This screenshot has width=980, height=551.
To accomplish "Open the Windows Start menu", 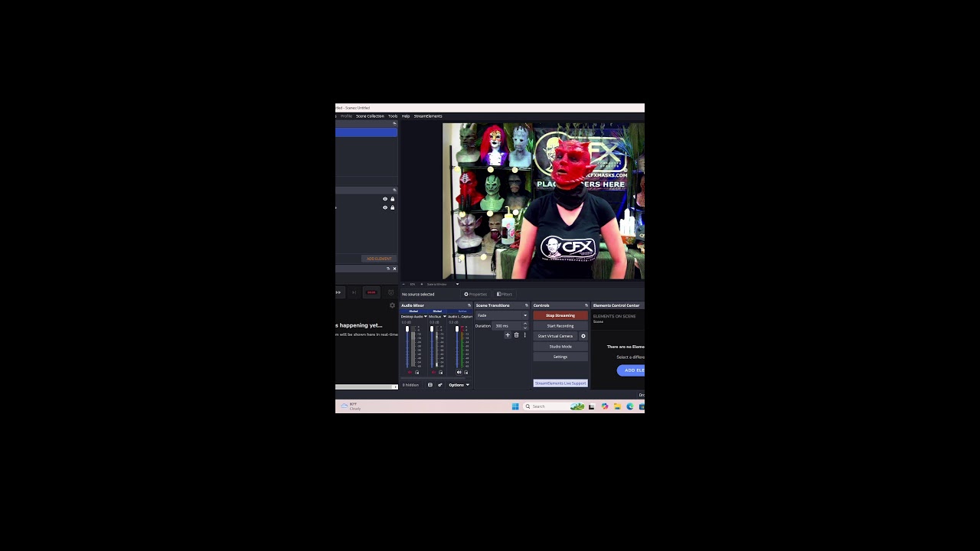I will [x=515, y=406].
